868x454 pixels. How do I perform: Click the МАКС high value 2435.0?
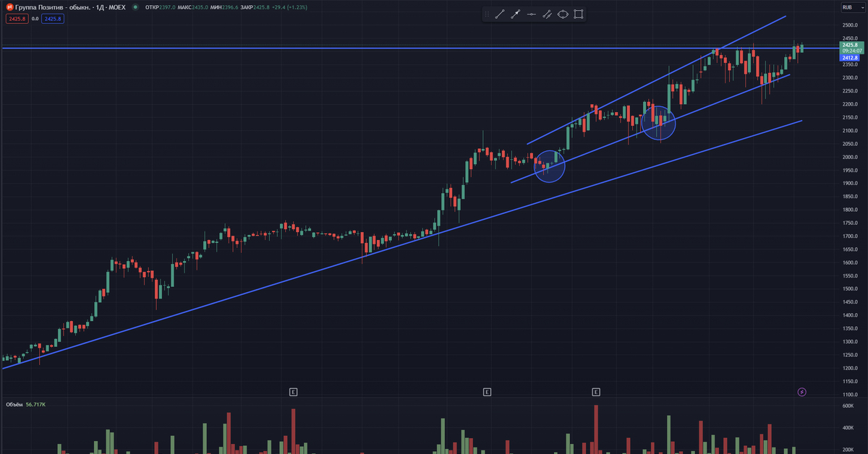pyautogui.click(x=200, y=7)
